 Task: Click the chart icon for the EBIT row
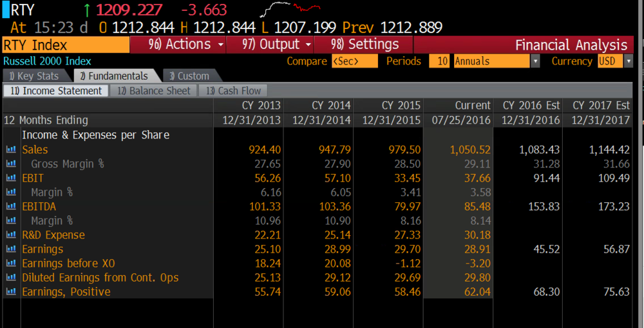(x=11, y=178)
